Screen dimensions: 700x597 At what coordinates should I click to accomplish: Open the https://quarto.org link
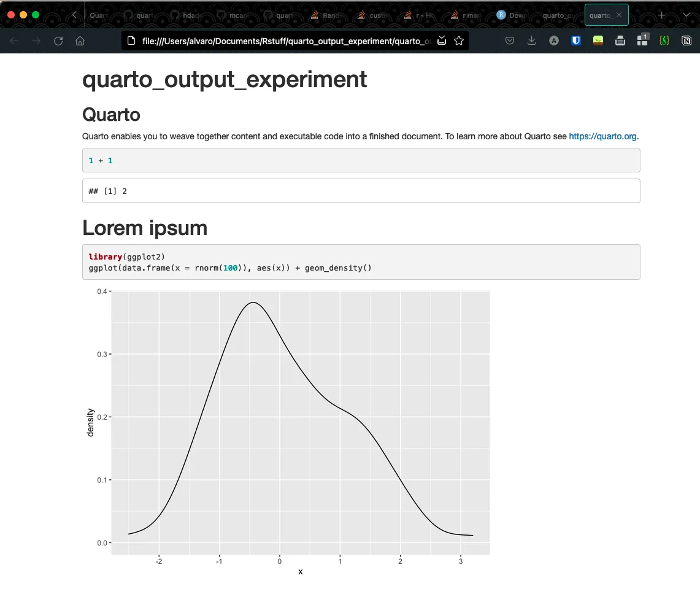coord(602,137)
